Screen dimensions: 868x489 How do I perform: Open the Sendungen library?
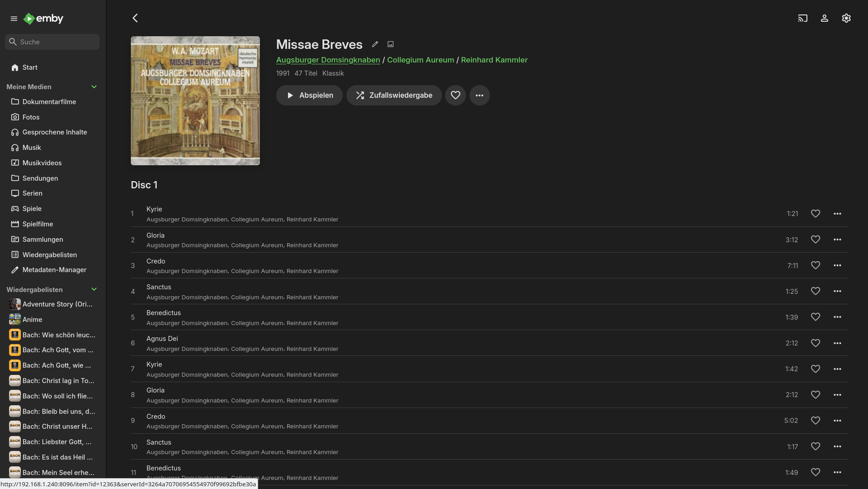(x=53, y=178)
